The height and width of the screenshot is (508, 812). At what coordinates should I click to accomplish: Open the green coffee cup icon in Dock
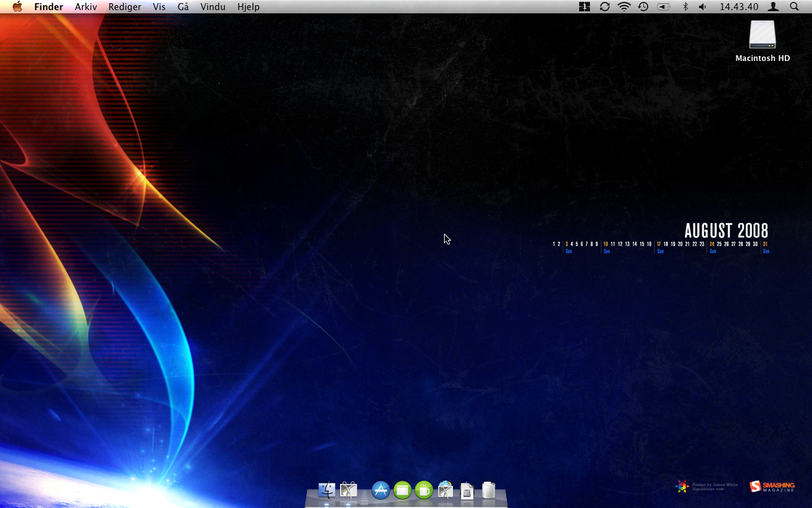click(424, 490)
